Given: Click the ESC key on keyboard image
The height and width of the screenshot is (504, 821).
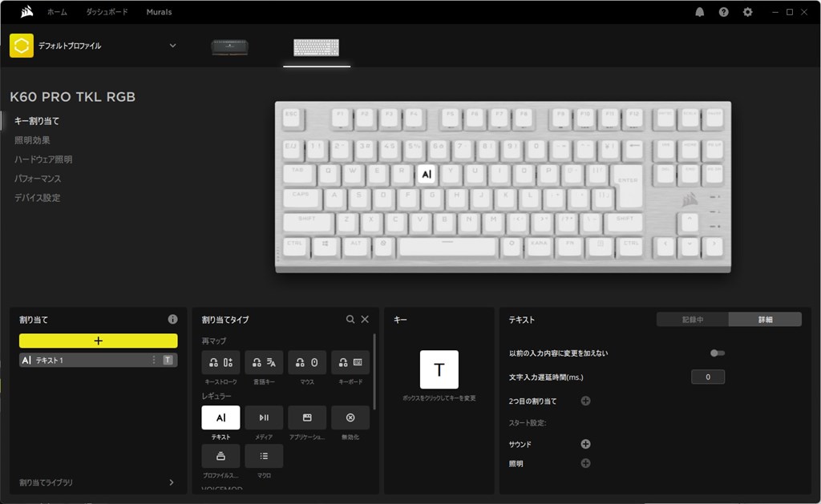Looking at the screenshot, I should click(292, 118).
